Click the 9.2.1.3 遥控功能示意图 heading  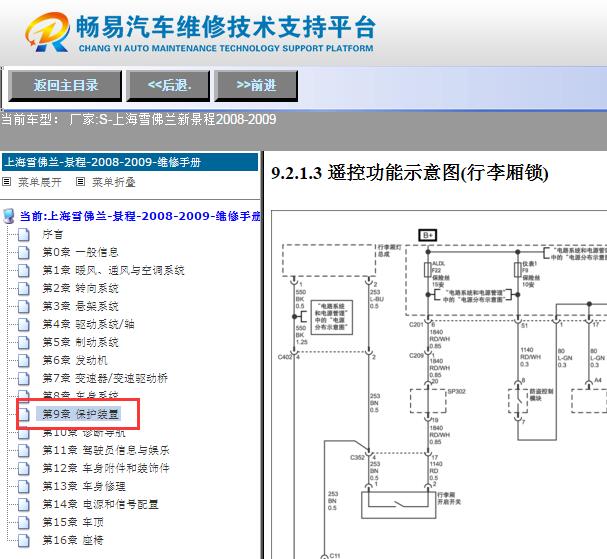[410, 173]
